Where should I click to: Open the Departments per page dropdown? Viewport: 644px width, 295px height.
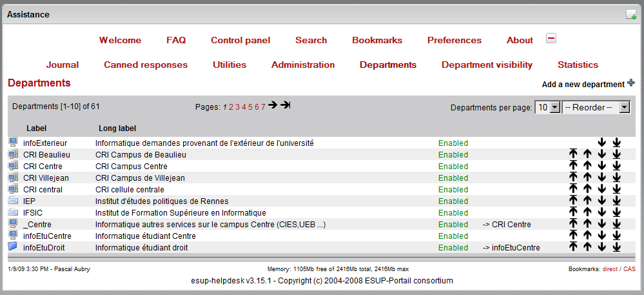pyautogui.click(x=547, y=108)
